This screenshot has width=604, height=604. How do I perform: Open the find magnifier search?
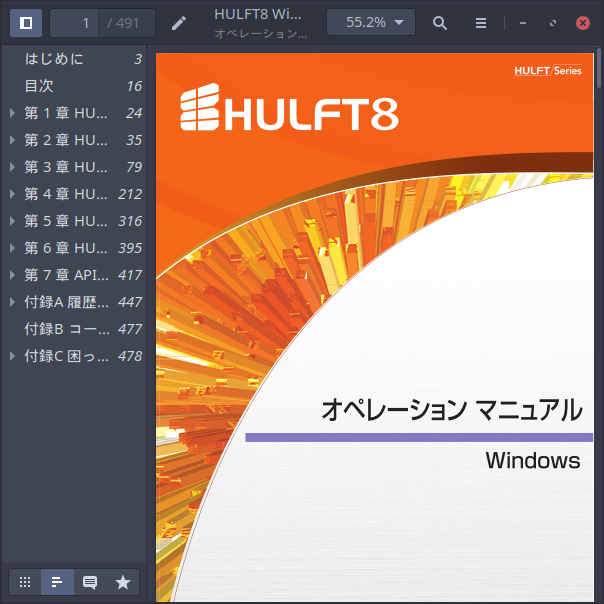click(x=440, y=23)
